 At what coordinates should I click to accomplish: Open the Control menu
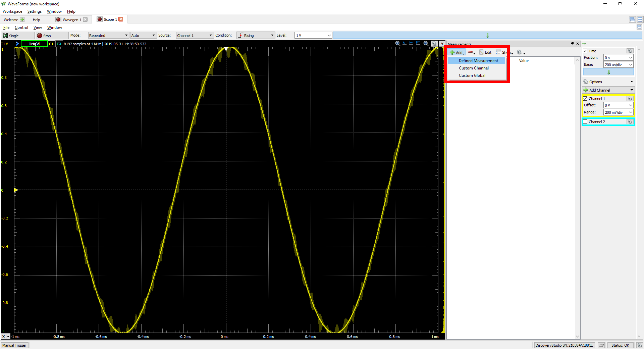[21, 28]
